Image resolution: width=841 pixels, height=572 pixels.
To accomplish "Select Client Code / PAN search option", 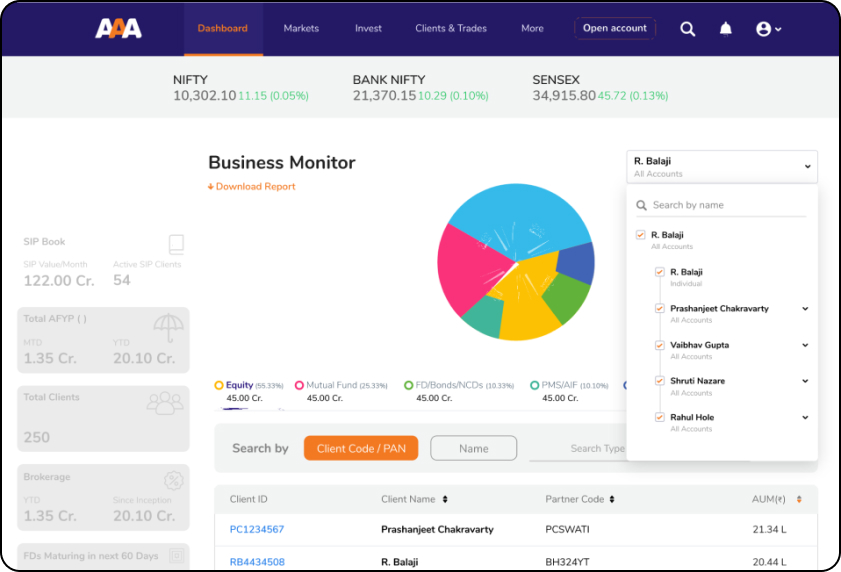I will (x=361, y=448).
